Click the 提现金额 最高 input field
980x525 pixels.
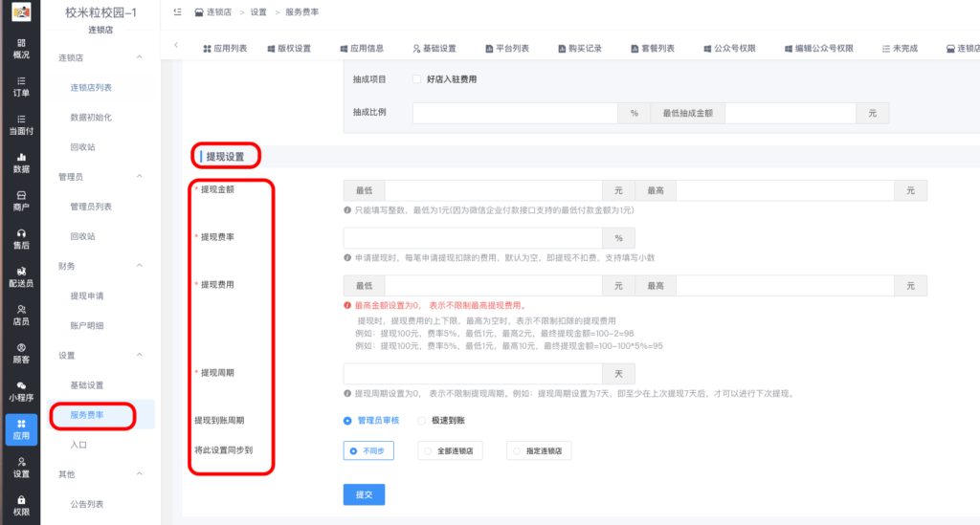click(x=785, y=190)
